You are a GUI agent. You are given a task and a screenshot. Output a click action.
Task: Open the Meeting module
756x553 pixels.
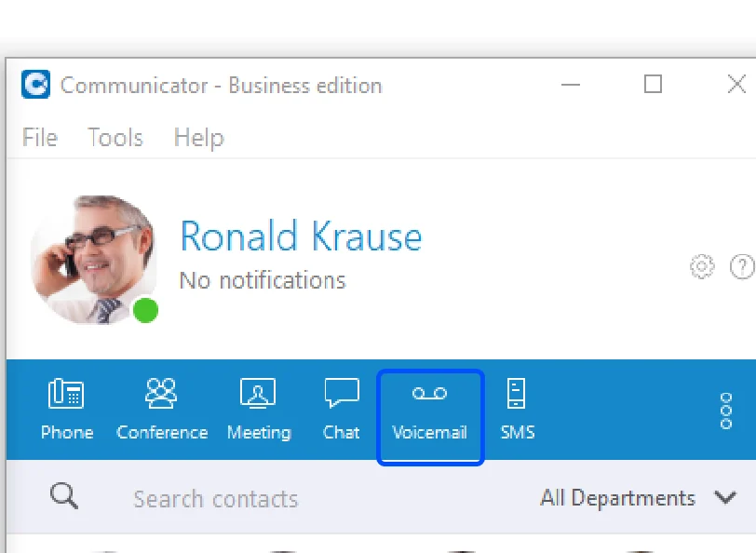coord(259,411)
